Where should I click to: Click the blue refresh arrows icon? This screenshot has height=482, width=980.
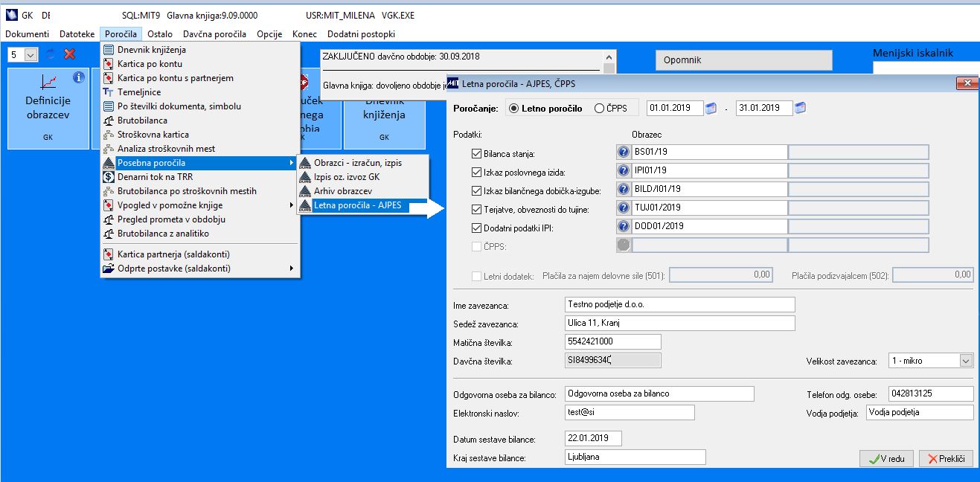(51, 54)
